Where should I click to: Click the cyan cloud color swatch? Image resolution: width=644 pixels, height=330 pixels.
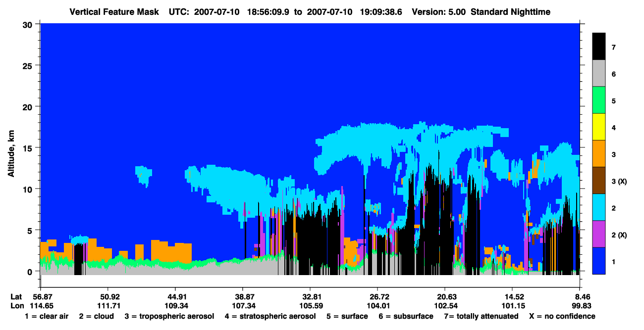click(x=599, y=207)
